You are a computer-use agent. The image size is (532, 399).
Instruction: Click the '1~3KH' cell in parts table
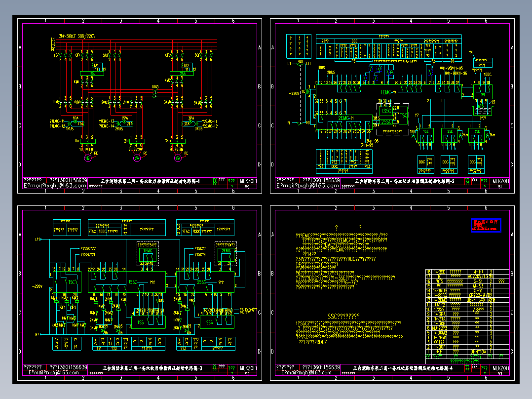pyautogui.click(x=440, y=324)
